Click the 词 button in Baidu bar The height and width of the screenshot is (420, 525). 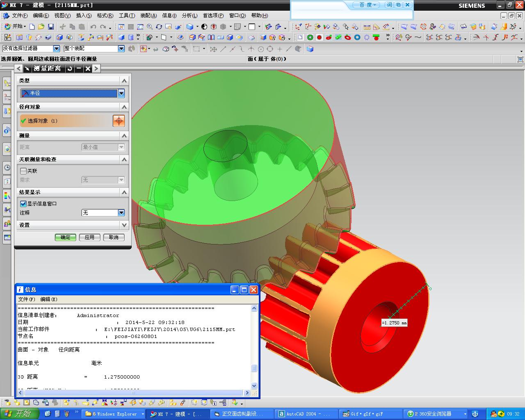coord(389,5)
